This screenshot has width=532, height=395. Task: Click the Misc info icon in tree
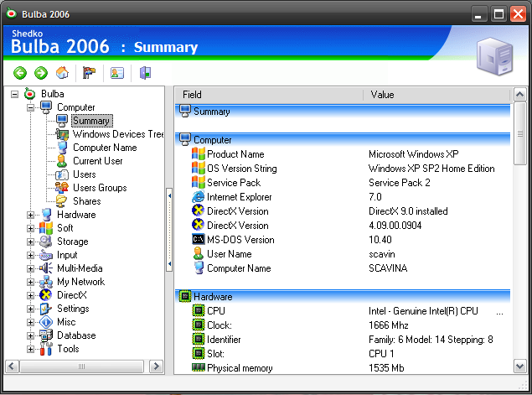46,322
